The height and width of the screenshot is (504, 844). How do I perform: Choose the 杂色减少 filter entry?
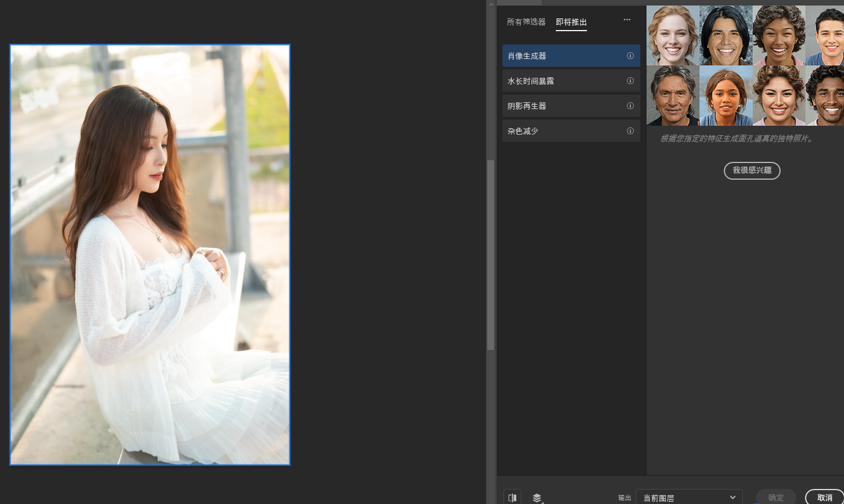[x=562, y=131]
